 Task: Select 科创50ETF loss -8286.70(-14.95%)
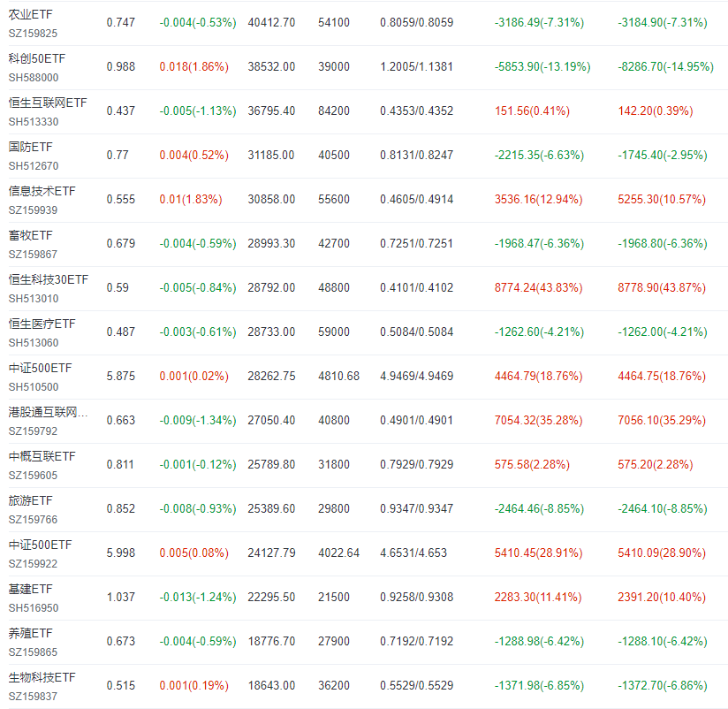pos(666,66)
